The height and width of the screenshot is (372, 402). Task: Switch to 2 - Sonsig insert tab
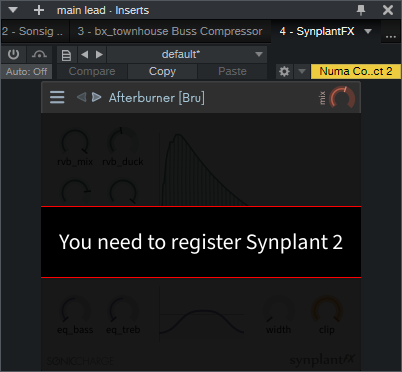35,31
